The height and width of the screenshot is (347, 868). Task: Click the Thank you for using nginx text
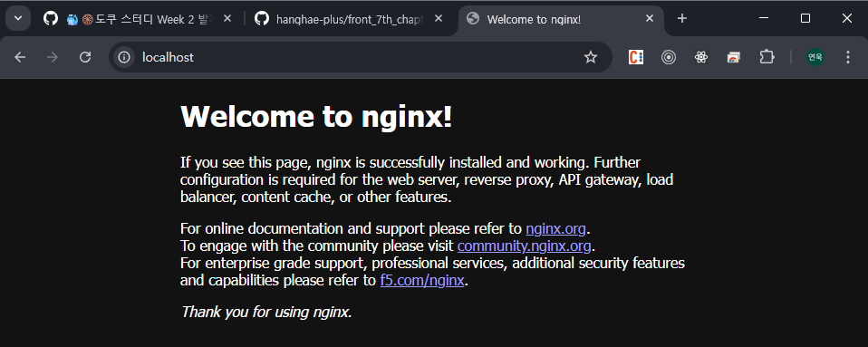click(x=266, y=313)
